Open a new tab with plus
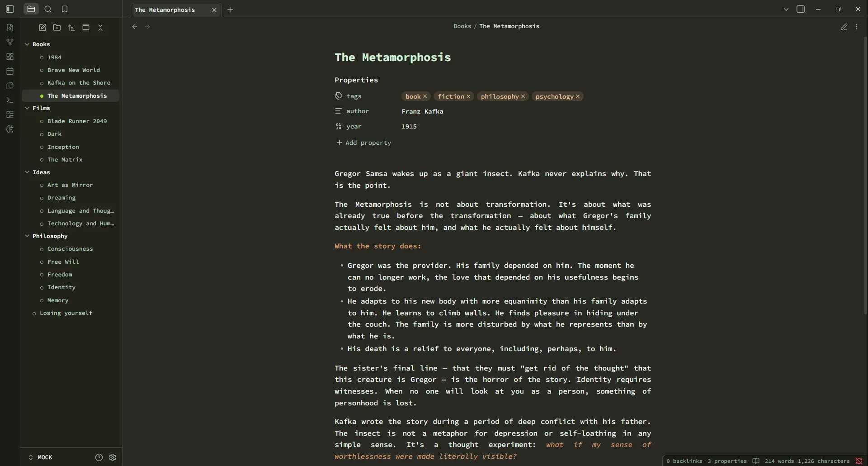 [230, 10]
